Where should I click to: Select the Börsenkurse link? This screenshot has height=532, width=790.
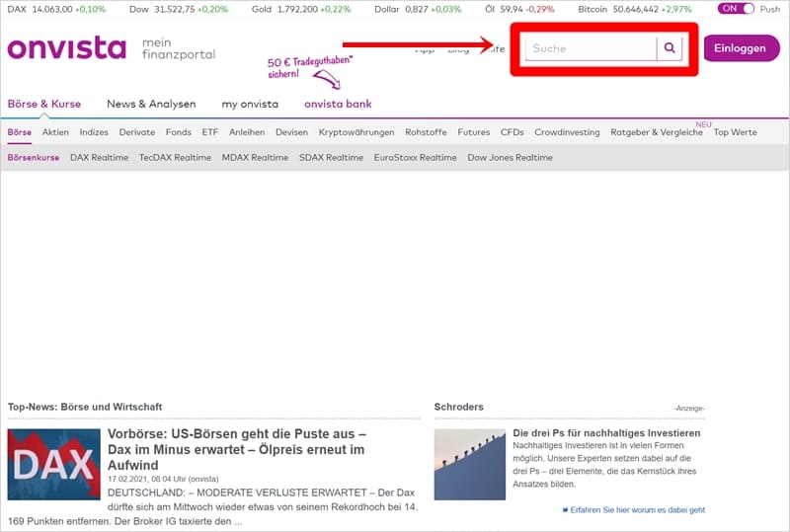click(34, 157)
